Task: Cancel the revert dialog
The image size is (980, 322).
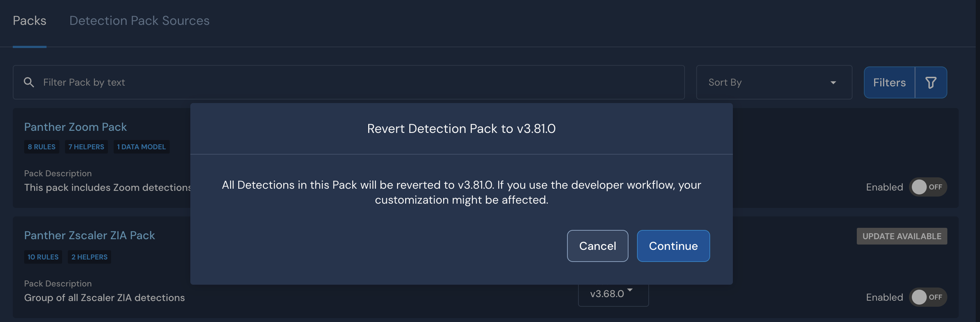Action: pos(597,246)
